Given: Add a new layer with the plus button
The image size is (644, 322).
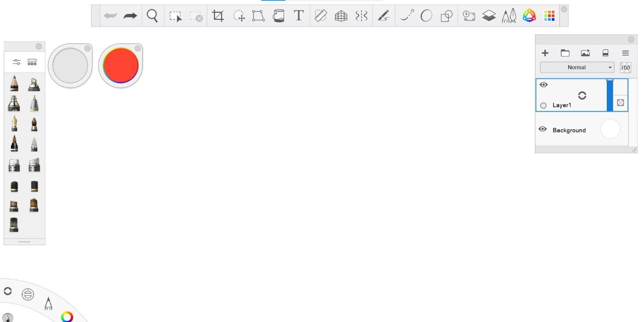Looking at the screenshot, I should click(x=545, y=52).
